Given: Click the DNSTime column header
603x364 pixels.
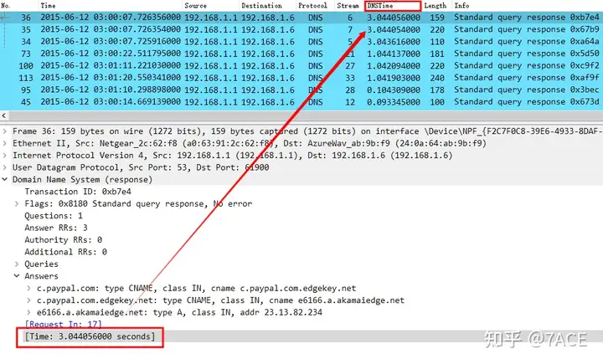Looking at the screenshot, I should [393, 5].
